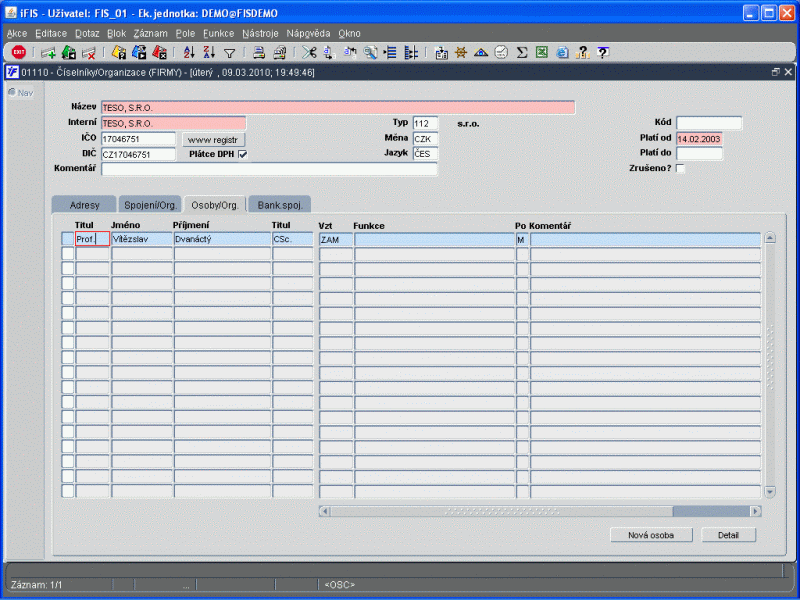The height and width of the screenshot is (600, 800).
Task: Click the print setup double-printer icon
Action: click(280, 52)
